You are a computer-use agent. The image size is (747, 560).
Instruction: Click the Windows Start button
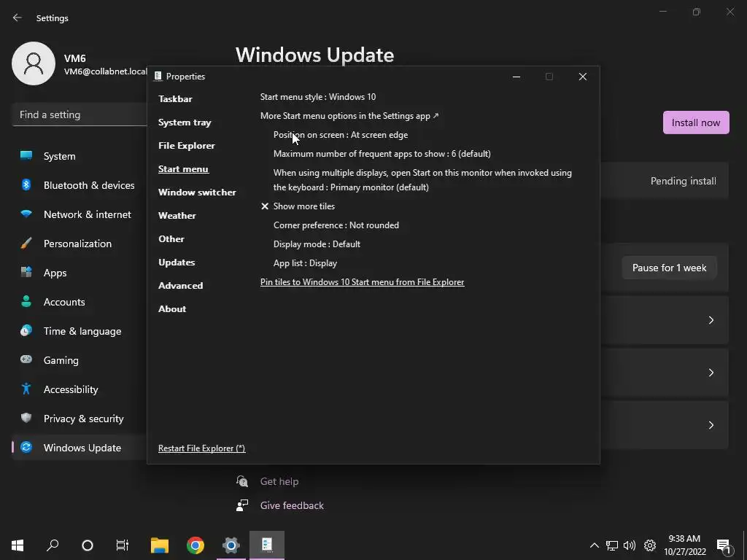[18, 545]
